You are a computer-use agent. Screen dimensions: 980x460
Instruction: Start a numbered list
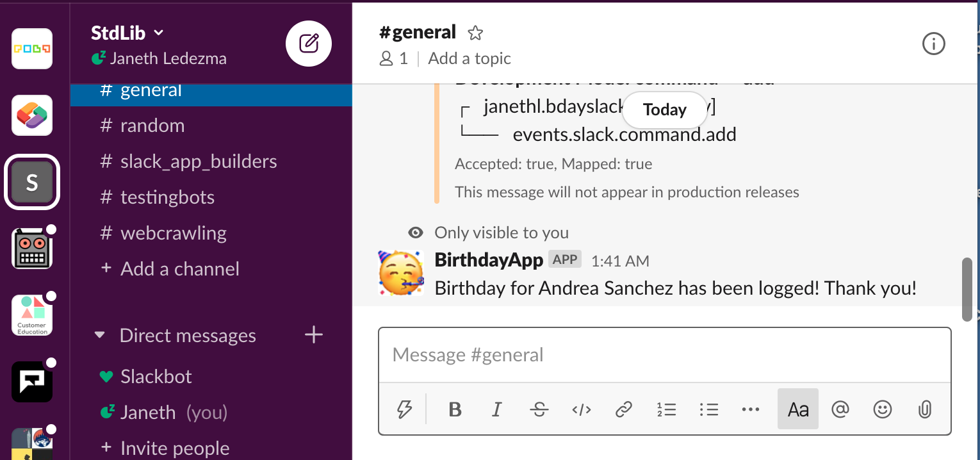click(x=666, y=409)
